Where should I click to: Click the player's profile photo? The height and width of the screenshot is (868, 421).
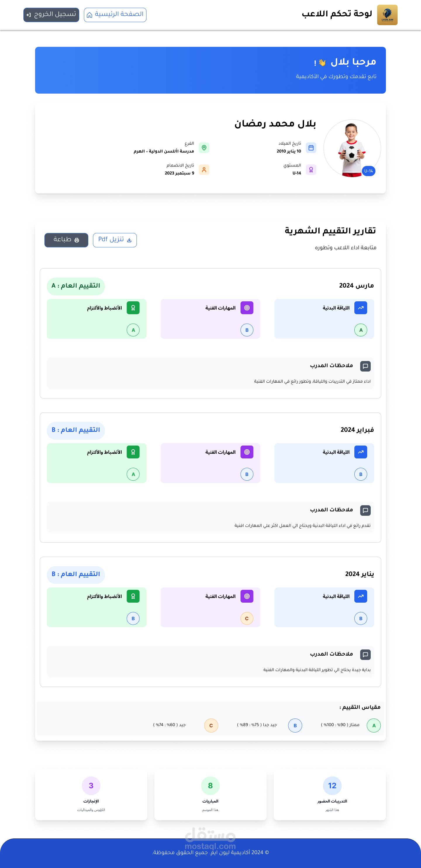tap(352, 148)
